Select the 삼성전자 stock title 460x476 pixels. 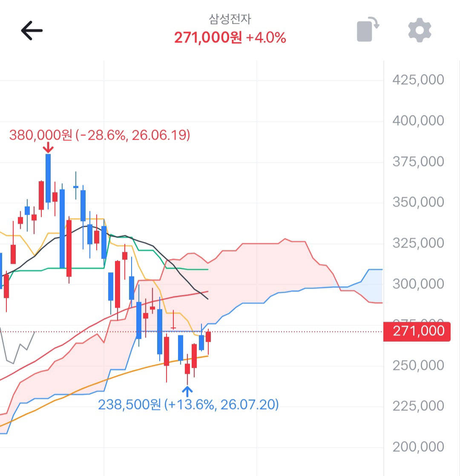pyautogui.click(x=230, y=19)
